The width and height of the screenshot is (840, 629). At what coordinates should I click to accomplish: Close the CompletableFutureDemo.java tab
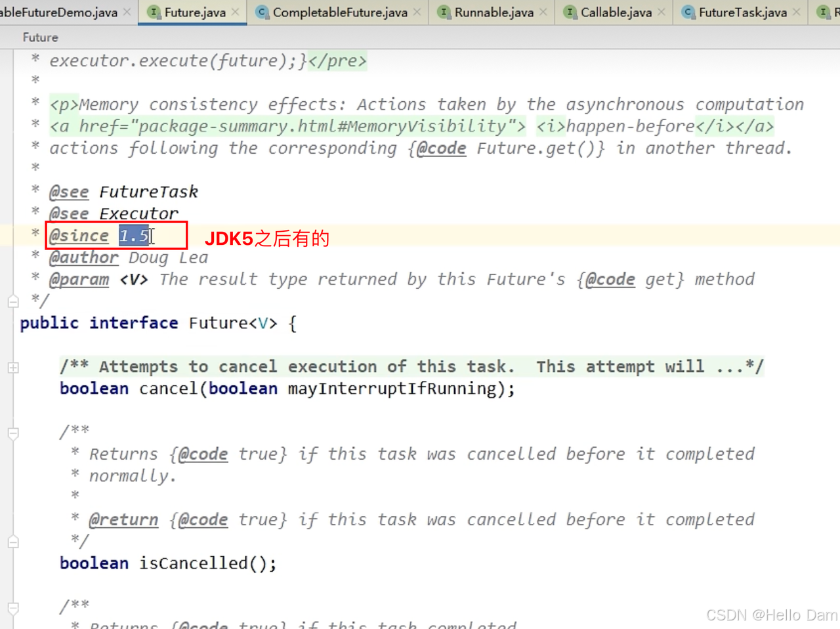[x=127, y=12]
